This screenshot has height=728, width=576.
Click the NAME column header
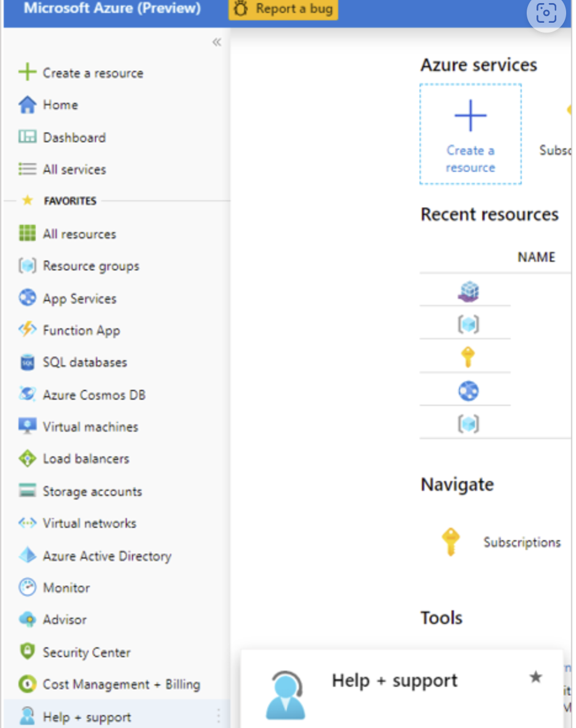537,257
